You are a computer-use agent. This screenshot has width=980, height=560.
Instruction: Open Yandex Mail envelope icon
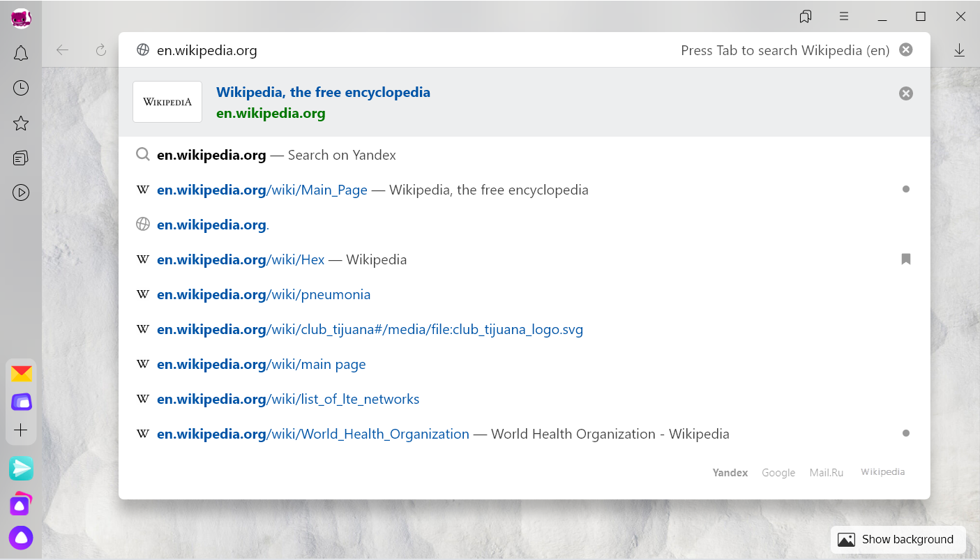[x=21, y=374]
